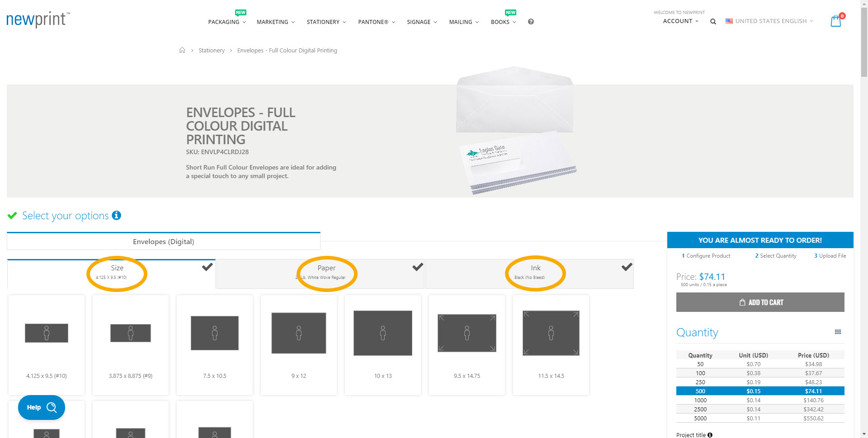Viewport: 868px width, 438px height.
Task: Change language from United States English
Action: (x=769, y=21)
